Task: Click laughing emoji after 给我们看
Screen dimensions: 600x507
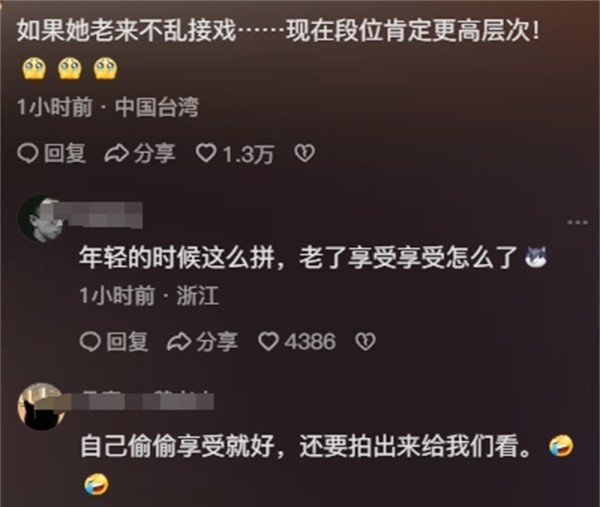Action: (x=561, y=446)
